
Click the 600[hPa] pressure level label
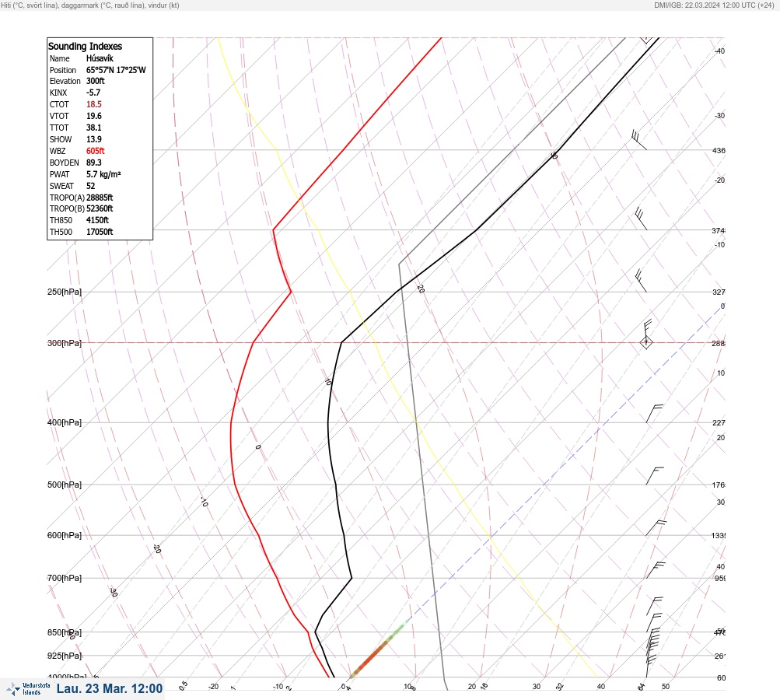pos(65,535)
